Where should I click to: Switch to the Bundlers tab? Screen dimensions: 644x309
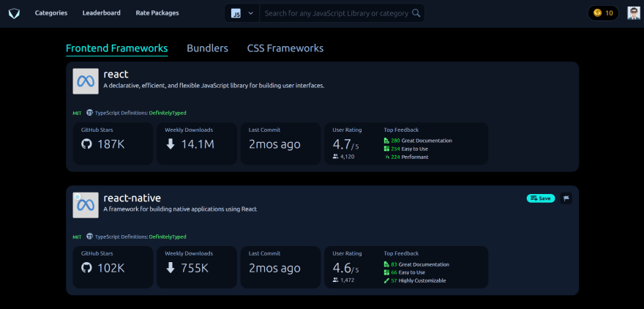[x=207, y=48]
